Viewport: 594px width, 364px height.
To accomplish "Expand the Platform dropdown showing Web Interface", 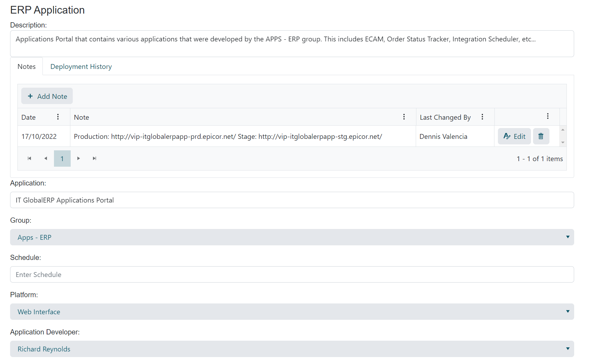I will click(x=292, y=312).
